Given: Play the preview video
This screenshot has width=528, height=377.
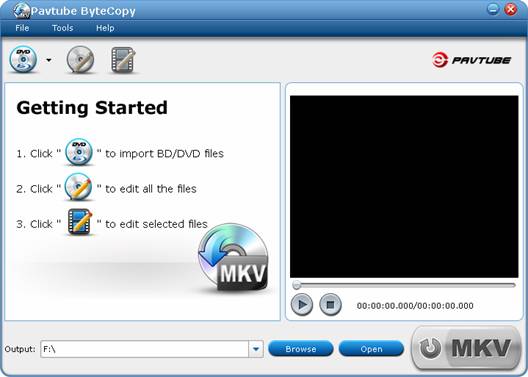Looking at the screenshot, I should [302, 305].
